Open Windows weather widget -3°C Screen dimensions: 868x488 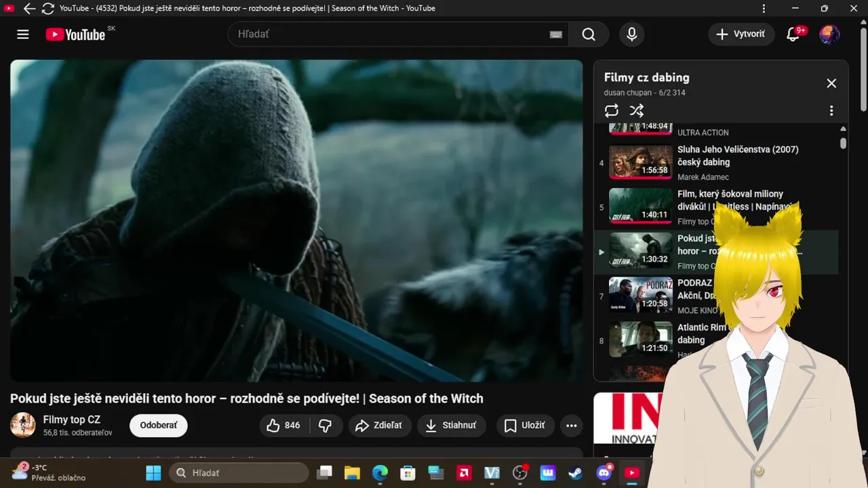(x=49, y=472)
